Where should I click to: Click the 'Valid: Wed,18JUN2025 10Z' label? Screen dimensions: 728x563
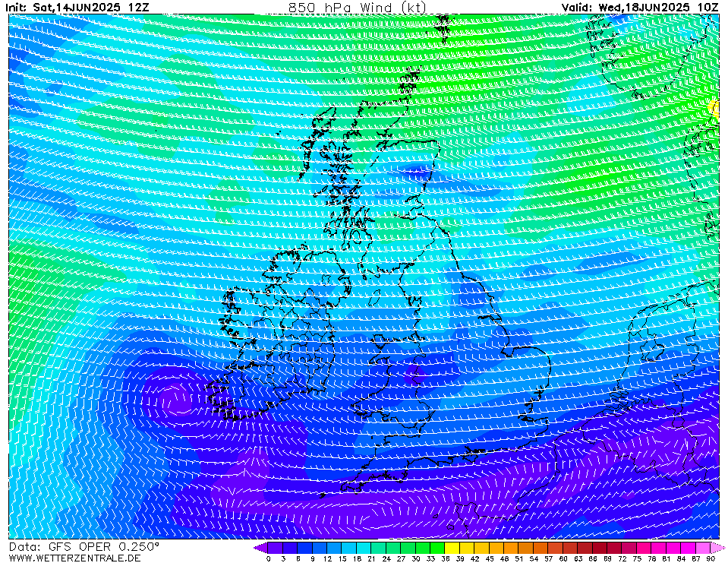[639, 7]
